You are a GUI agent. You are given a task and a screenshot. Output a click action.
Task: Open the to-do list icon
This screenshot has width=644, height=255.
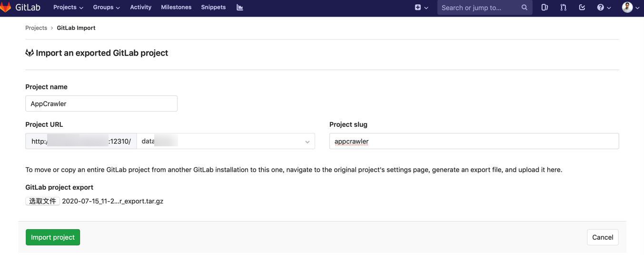pyautogui.click(x=582, y=7)
